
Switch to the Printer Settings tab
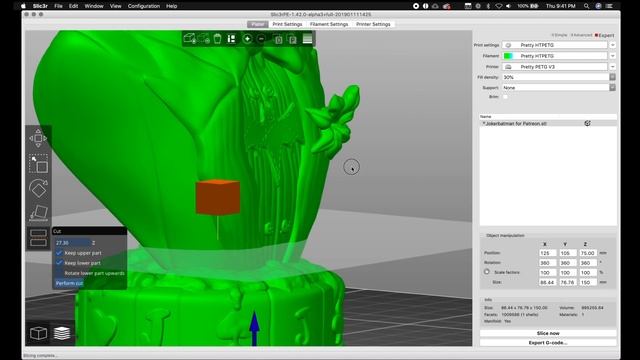pos(373,24)
